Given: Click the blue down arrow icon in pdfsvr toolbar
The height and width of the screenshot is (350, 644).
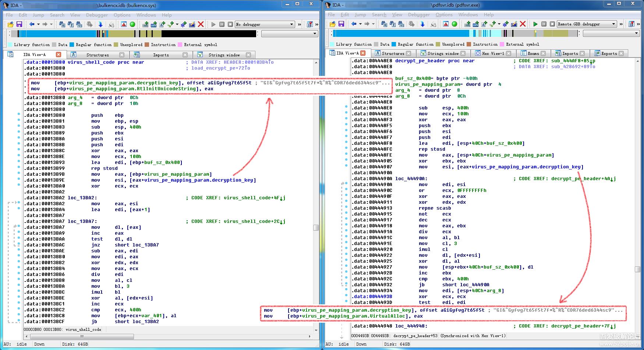Looking at the screenshot, I should pos(422,24).
